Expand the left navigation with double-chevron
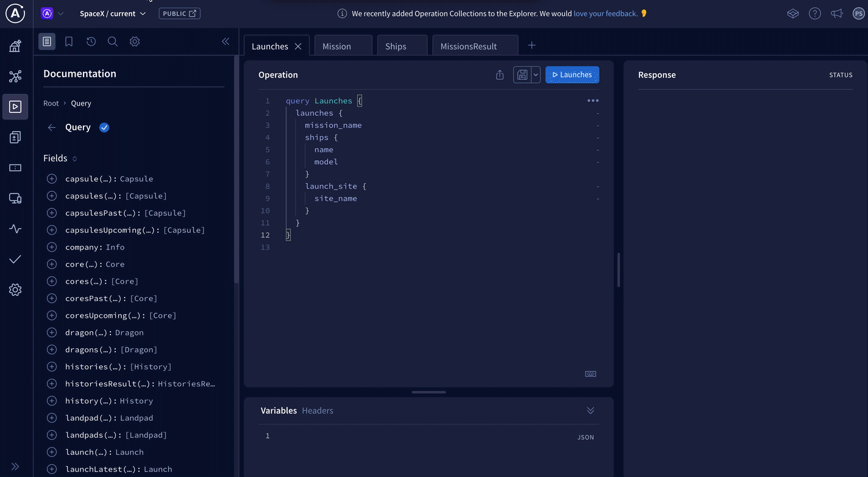Viewport: 868px width, 477px height. coord(15,467)
